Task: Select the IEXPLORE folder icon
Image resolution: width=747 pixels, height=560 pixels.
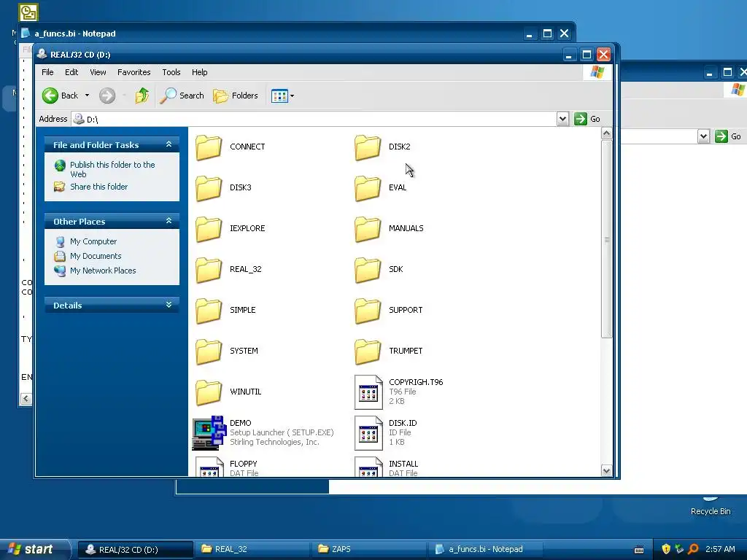Action: pyautogui.click(x=209, y=229)
